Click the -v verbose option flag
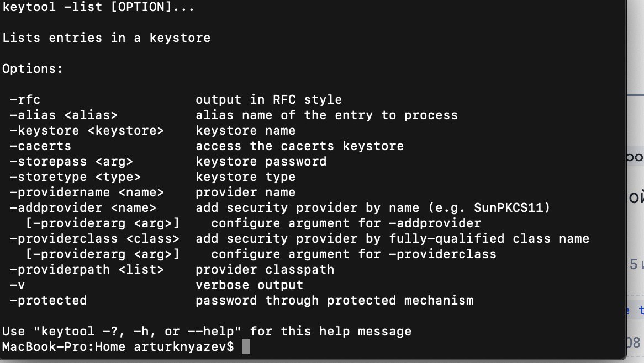The width and height of the screenshot is (644, 363). coord(18,285)
